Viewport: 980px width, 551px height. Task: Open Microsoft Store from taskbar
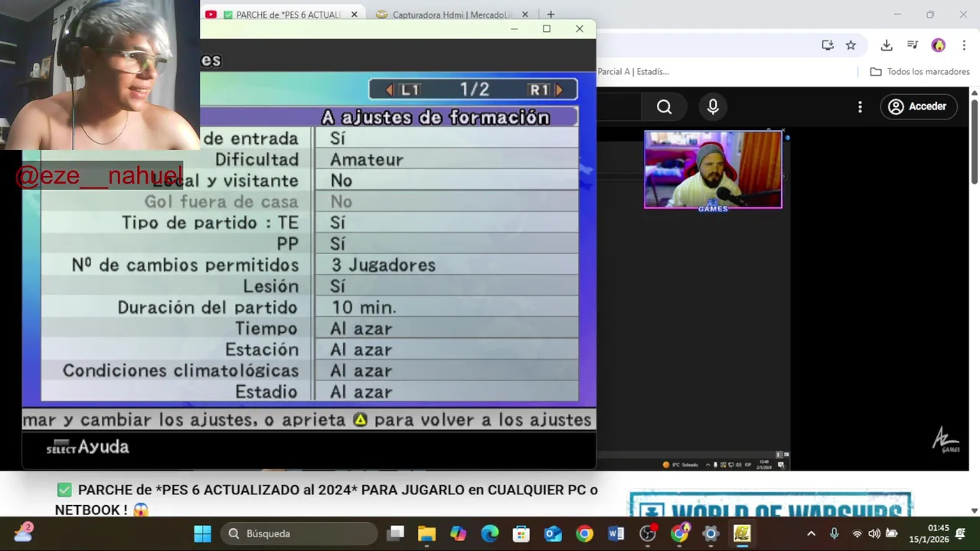coord(521,533)
